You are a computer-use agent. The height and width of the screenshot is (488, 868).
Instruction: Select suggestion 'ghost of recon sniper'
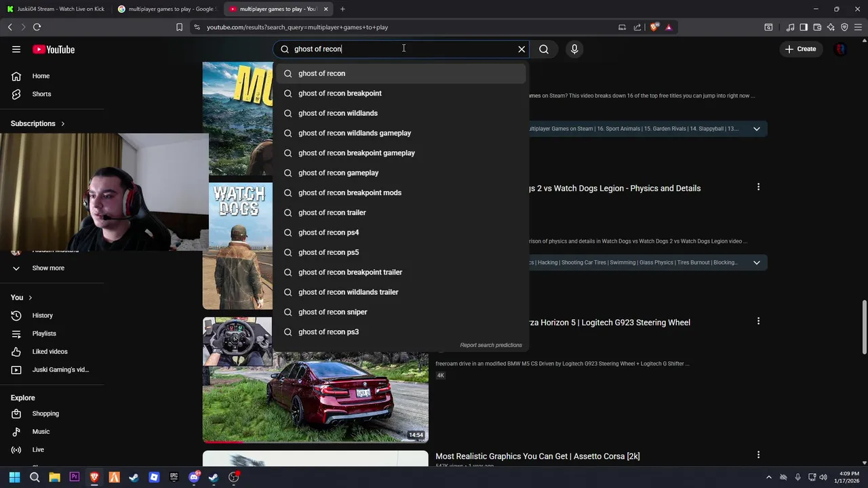(x=400, y=312)
